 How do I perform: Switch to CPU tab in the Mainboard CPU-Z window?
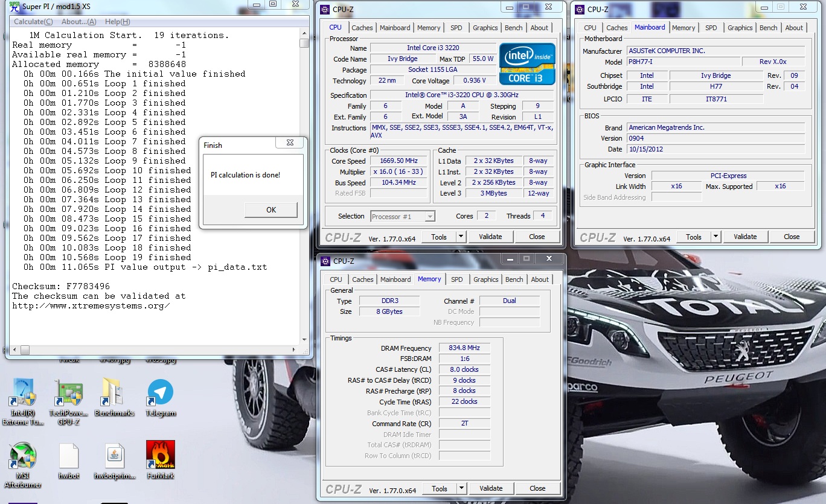click(590, 28)
